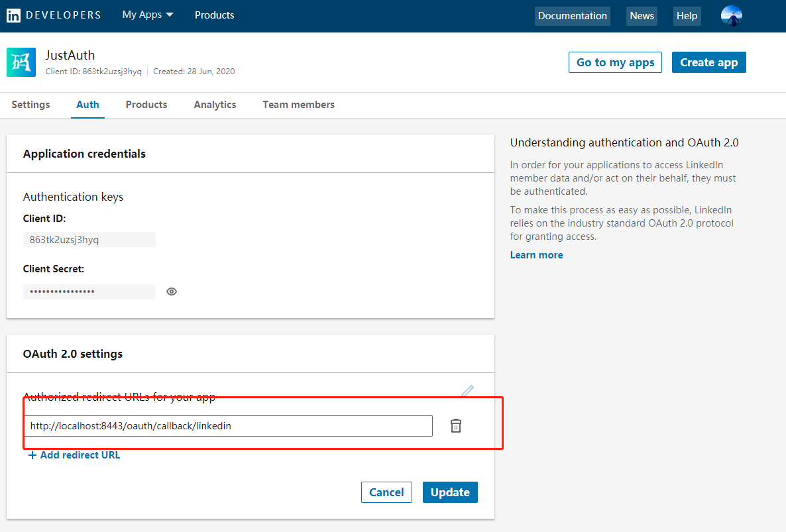786x532 pixels.
Task: Open the Team members tab
Action: (299, 105)
